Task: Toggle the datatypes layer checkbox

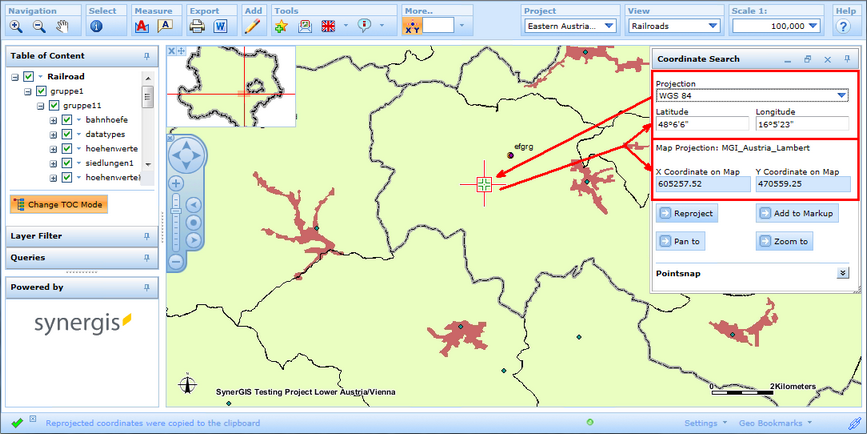Action: (x=67, y=134)
